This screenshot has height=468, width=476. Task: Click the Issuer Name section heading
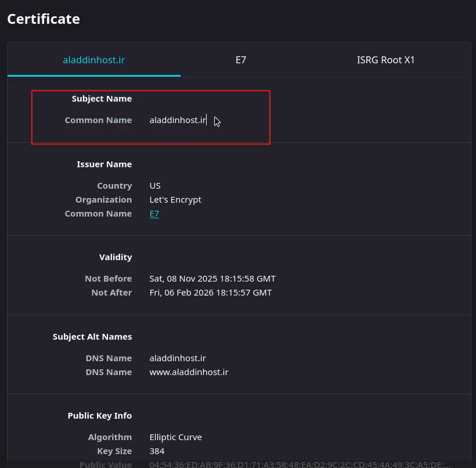pyautogui.click(x=104, y=164)
